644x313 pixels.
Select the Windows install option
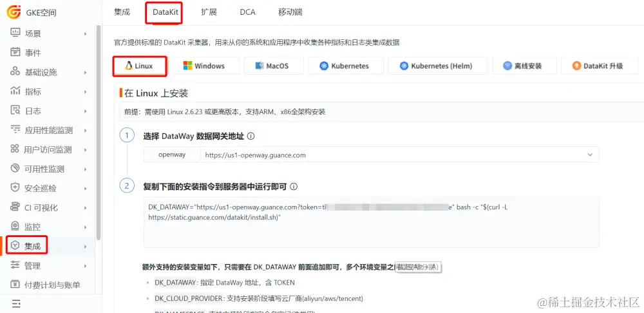[205, 66]
